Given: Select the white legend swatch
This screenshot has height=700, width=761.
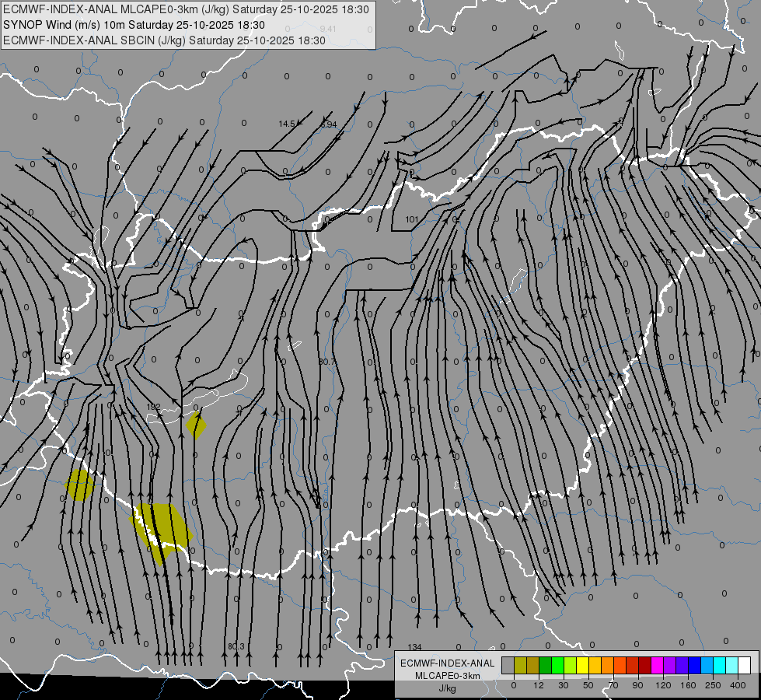Looking at the screenshot, I should coord(745,665).
